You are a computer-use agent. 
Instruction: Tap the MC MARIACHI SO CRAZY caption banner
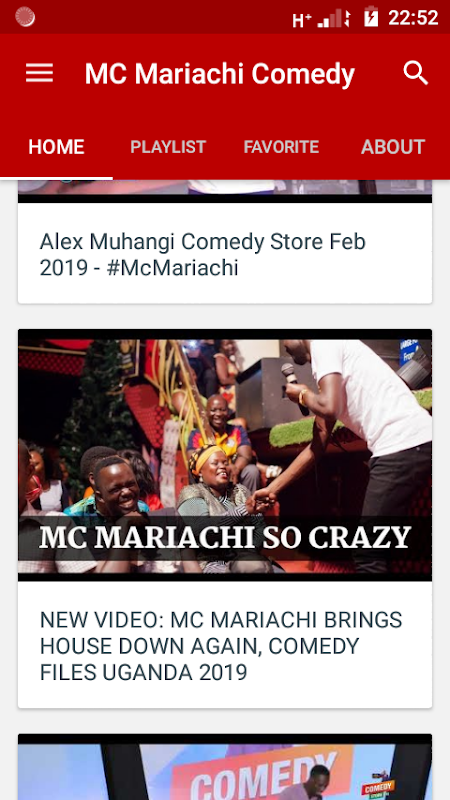[225, 538]
